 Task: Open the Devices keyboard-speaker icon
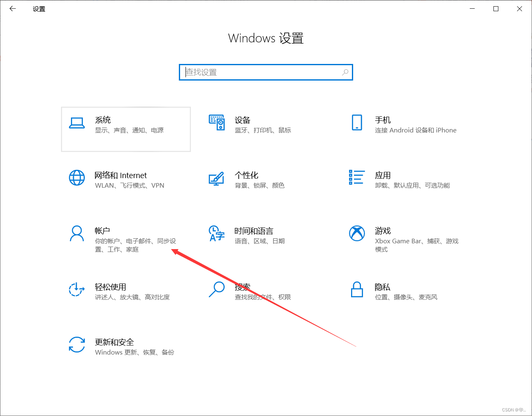coord(217,122)
